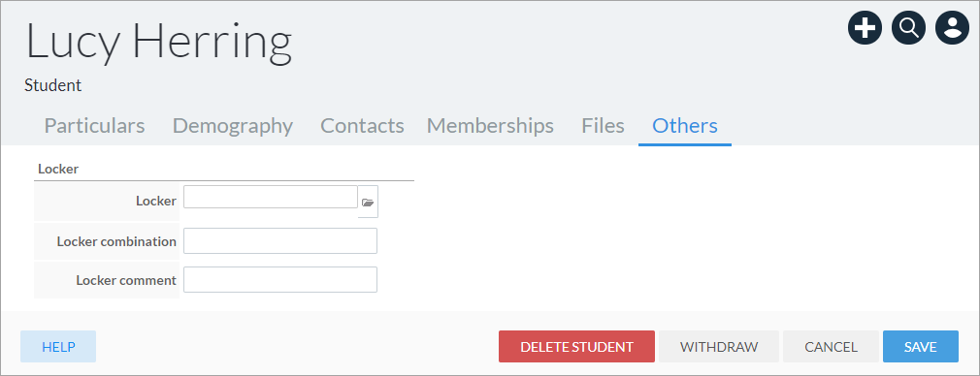Click into the Locker comment field
The width and height of the screenshot is (980, 376).
[280, 279]
